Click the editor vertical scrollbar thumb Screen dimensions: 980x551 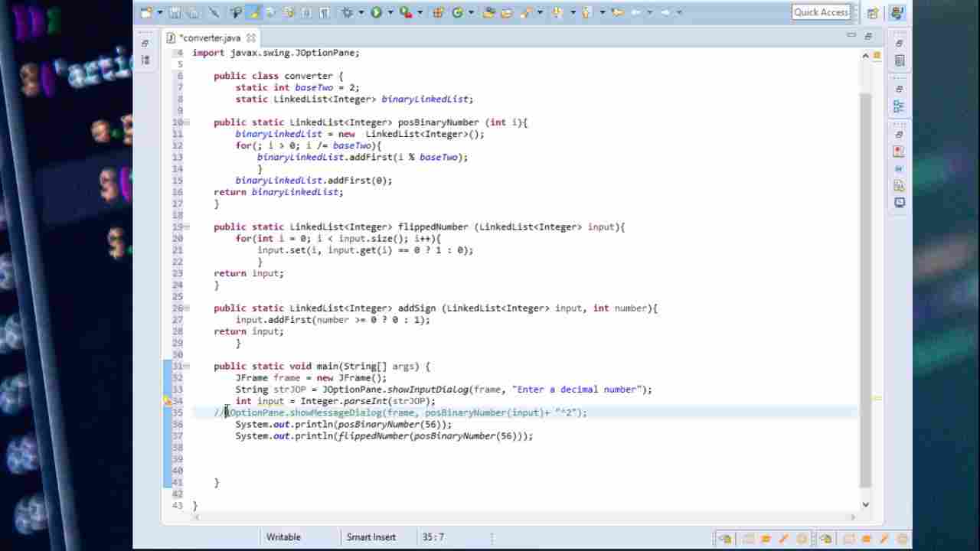(866, 289)
